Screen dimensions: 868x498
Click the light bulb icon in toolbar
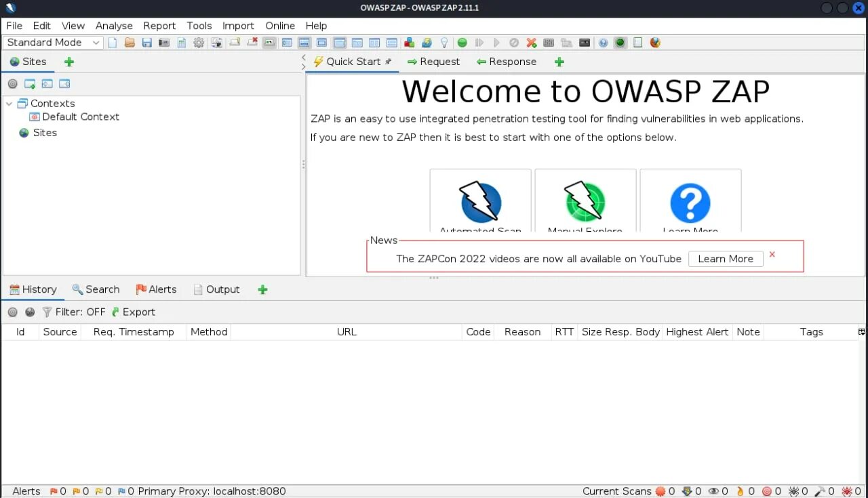(x=444, y=43)
